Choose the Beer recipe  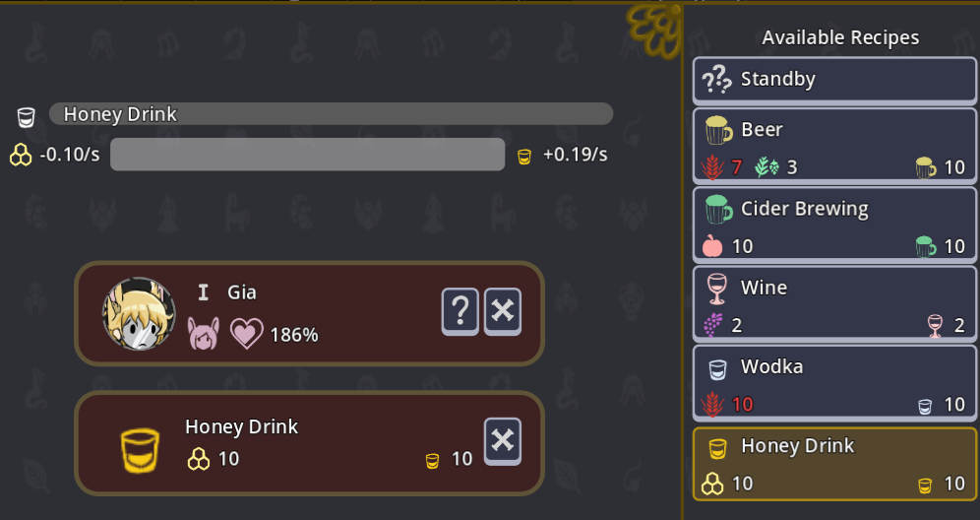(834, 145)
